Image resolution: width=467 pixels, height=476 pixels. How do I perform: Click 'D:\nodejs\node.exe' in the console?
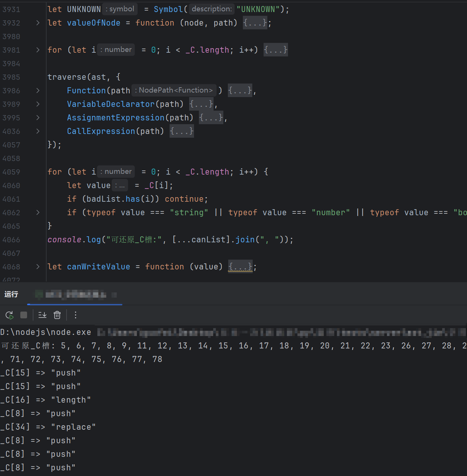45,332
